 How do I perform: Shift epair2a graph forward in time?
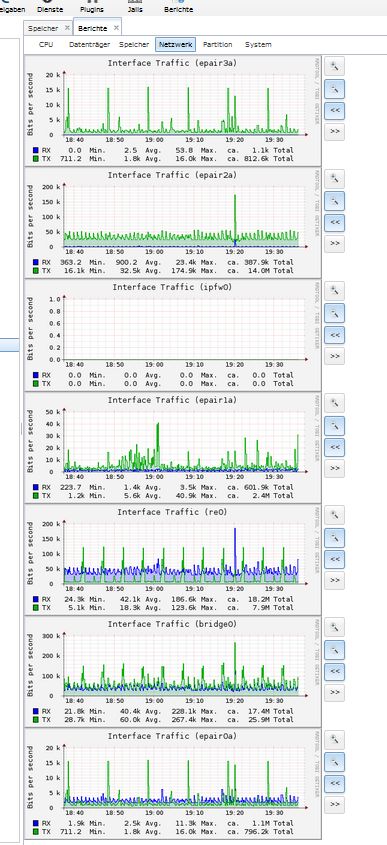tap(334, 244)
